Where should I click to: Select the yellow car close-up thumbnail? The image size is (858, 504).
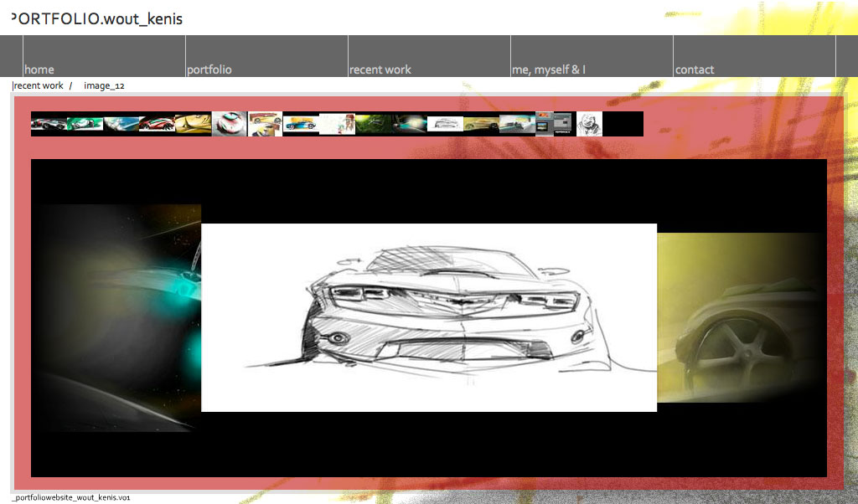pyautogui.click(x=193, y=124)
